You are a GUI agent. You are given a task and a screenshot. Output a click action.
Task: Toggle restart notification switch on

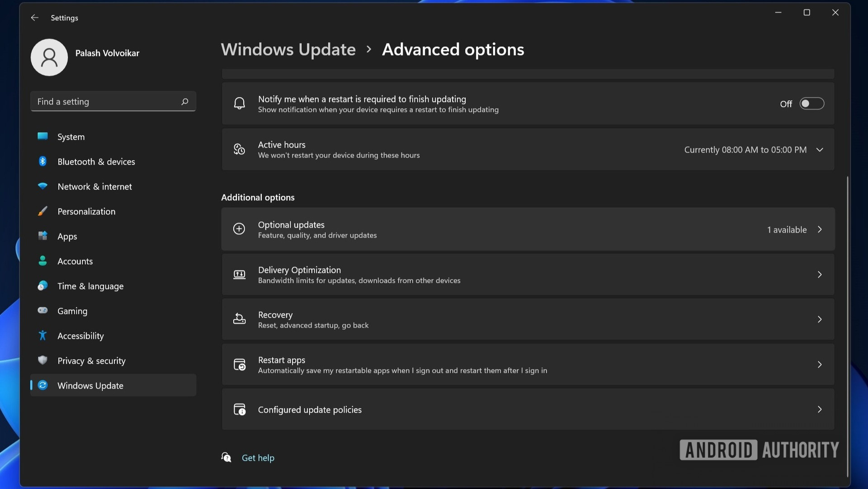coord(812,104)
